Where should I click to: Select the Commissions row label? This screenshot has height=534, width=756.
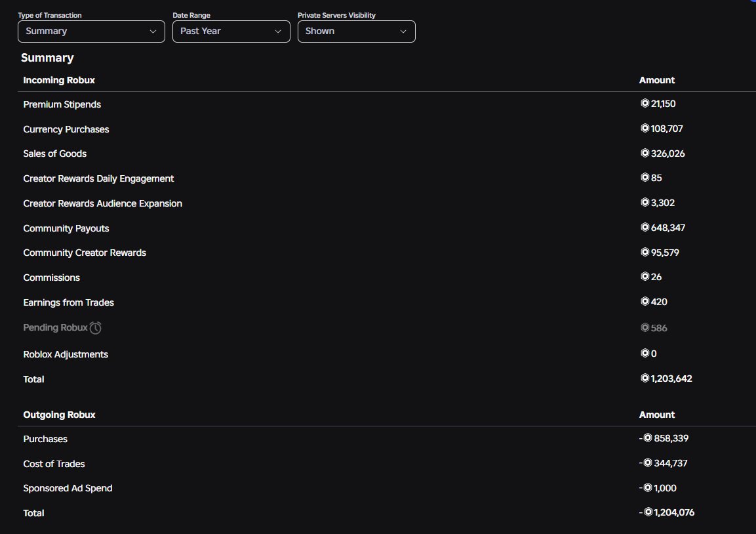click(x=52, y=278)
